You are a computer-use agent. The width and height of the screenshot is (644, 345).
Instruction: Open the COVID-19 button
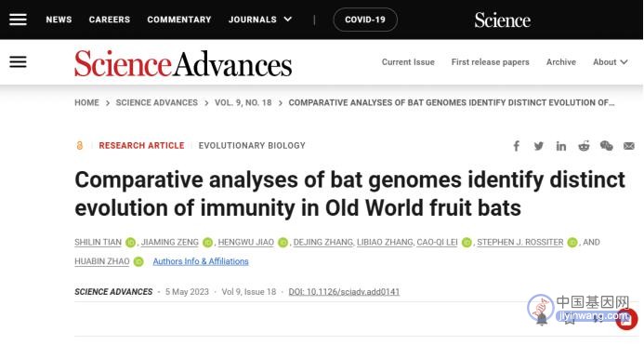[x=365, y=20]
